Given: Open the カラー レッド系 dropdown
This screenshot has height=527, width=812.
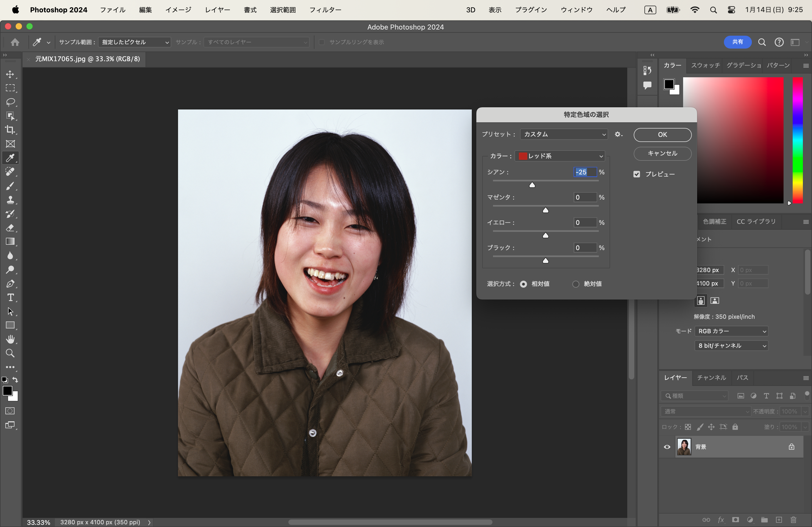Looking at the screenshot, I should [560, 156].
